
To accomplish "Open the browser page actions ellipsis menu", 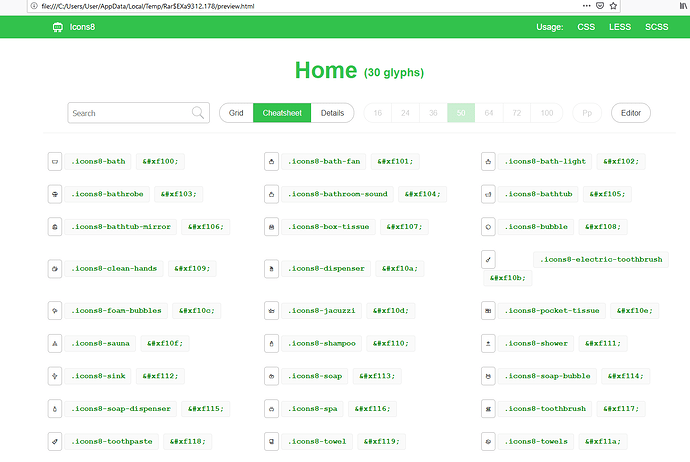I will pos(586,6).
